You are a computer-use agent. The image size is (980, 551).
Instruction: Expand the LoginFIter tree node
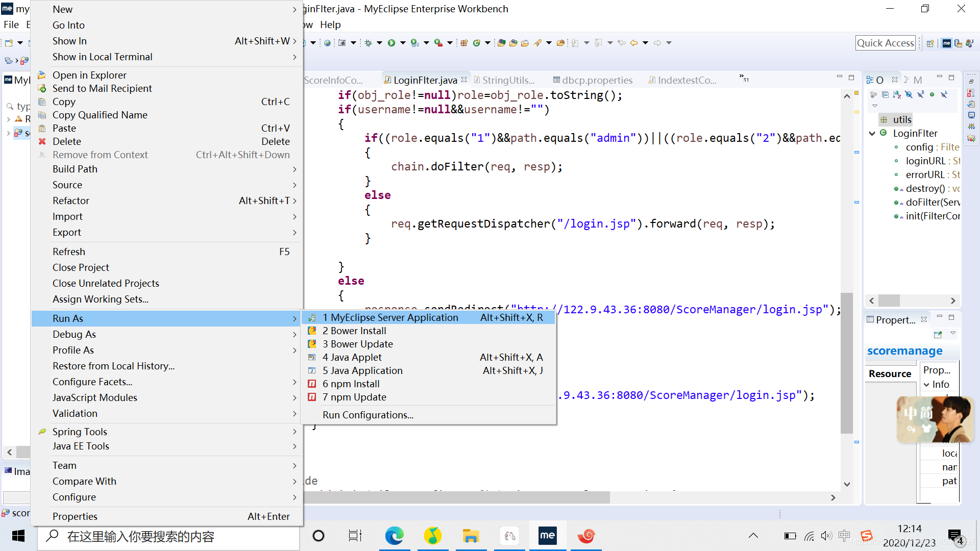[x=872, y=133]
